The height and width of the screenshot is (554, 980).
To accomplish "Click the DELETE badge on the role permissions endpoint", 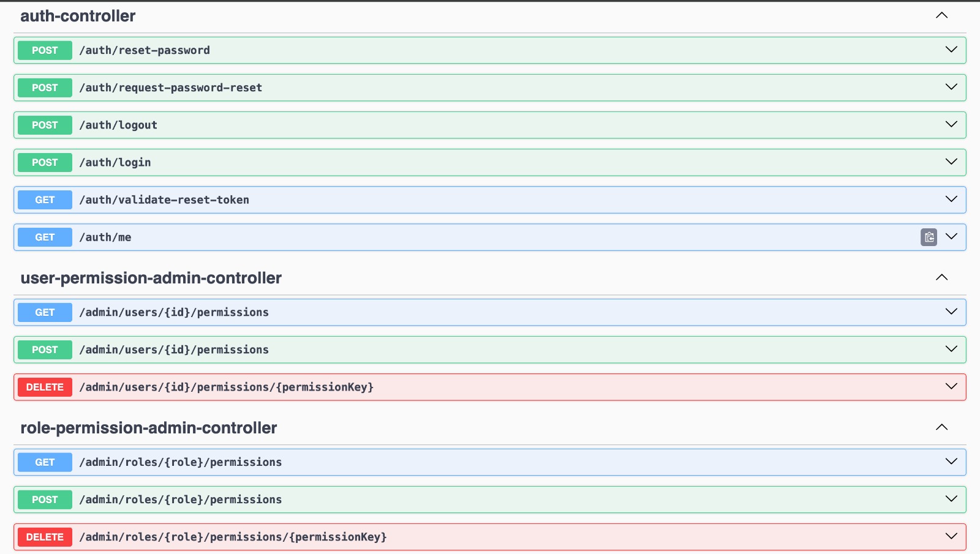I will point(45,537).
